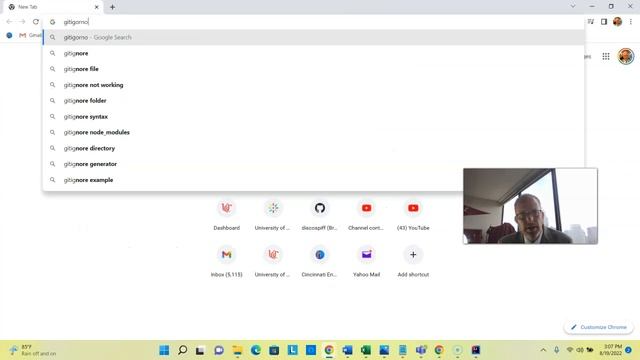
Task: Open the weather widget on taskbar
Action: (33, 350)
